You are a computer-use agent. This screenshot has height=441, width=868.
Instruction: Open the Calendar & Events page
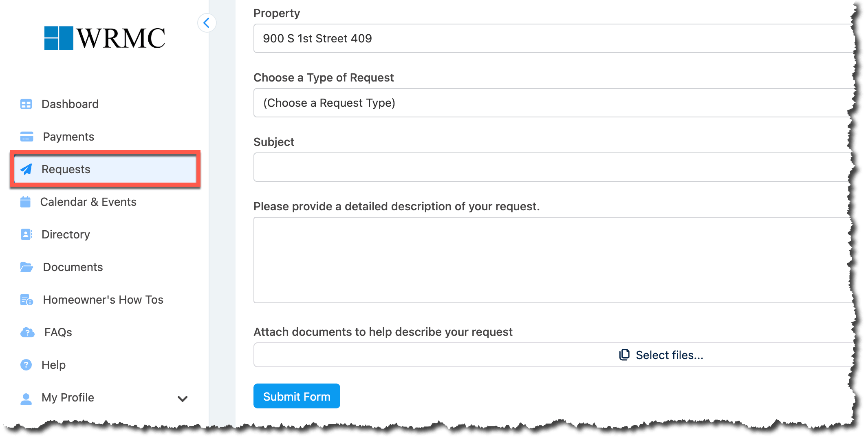[x=88, y=202]
